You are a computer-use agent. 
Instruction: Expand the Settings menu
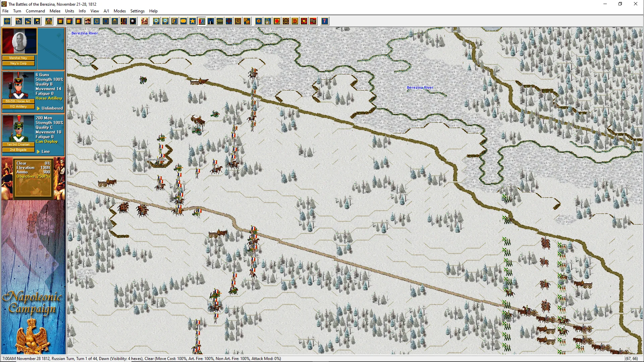pos(137,11)
